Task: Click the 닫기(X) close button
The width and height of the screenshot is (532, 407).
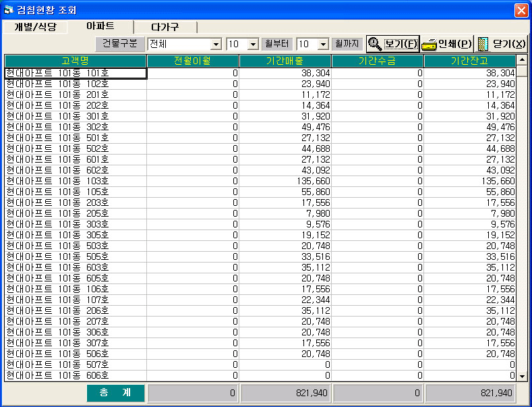Action: tap(501, 44)
